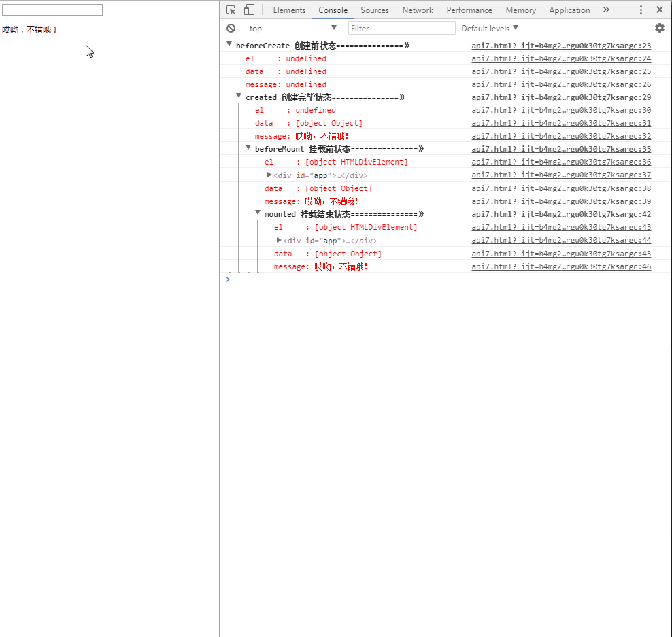Click 'data : undefined' log line
Screen dimensions: 672x637
coord(286,71)
